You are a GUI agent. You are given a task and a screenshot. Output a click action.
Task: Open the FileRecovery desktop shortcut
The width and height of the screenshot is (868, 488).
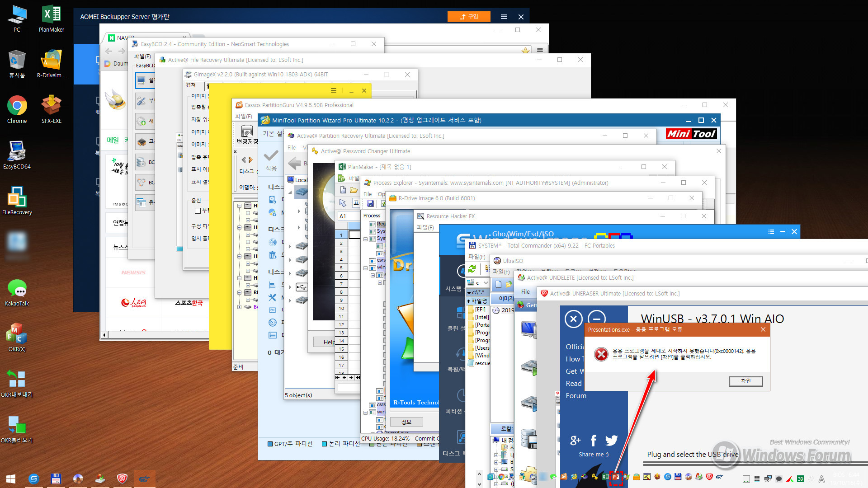(x=17, y=201)
